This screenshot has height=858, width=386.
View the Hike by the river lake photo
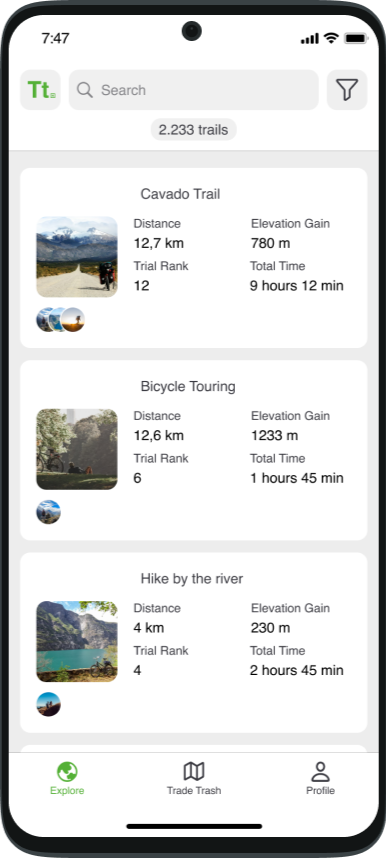[x=77, y=641]
